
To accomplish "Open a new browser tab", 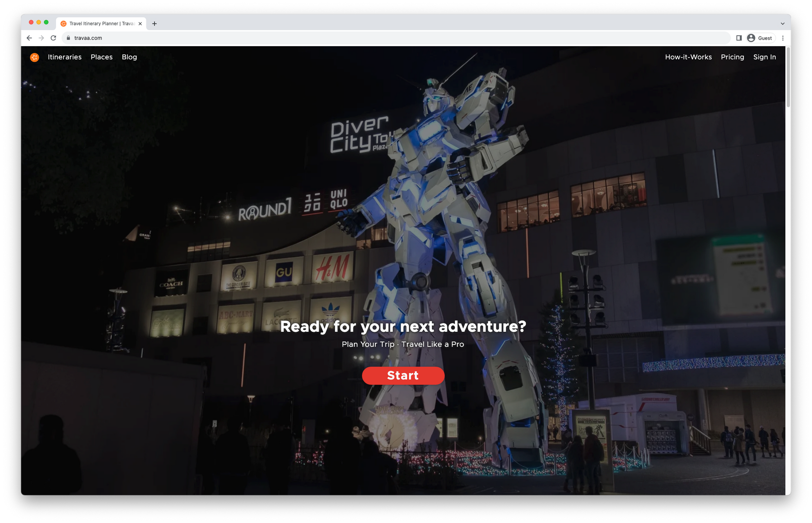I will click(154, 24).
